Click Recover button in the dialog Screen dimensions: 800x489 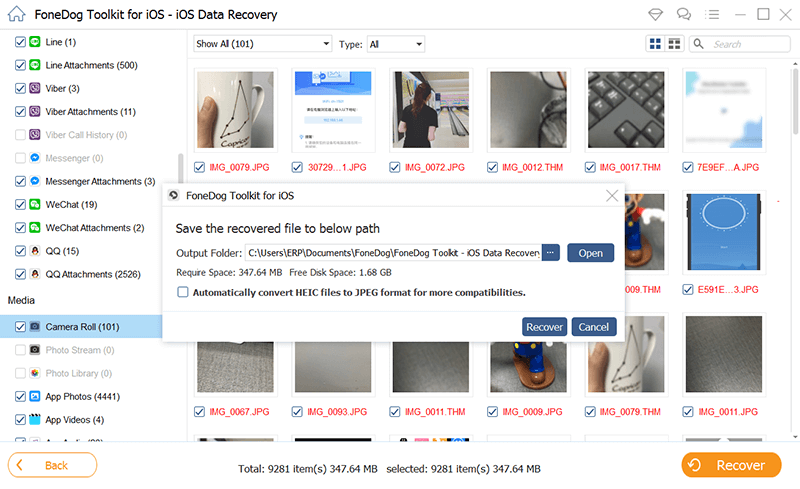pos(544,327)
